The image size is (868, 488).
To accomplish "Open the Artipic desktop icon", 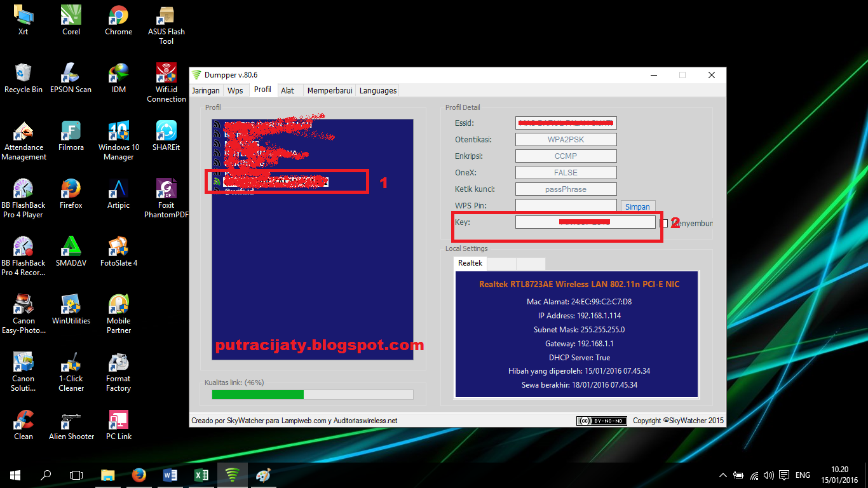I will click(x=119, y=193).
